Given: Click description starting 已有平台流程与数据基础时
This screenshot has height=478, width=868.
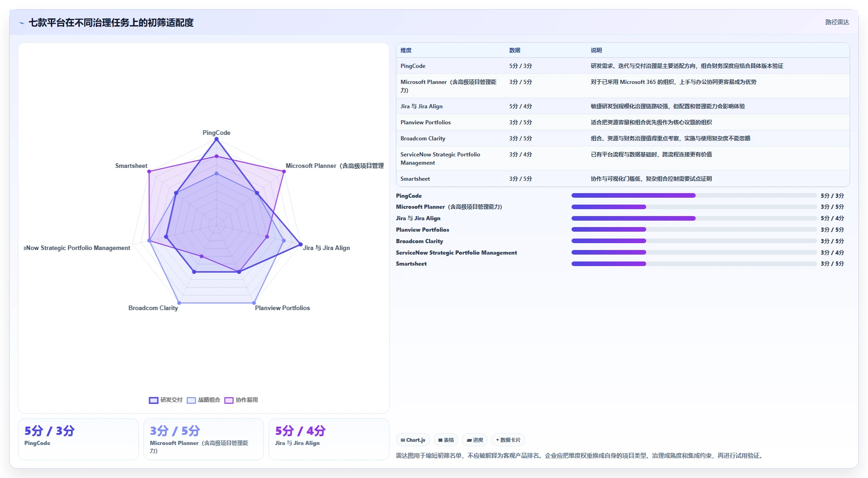Looking at the screenshot, I should coord(651,155).
